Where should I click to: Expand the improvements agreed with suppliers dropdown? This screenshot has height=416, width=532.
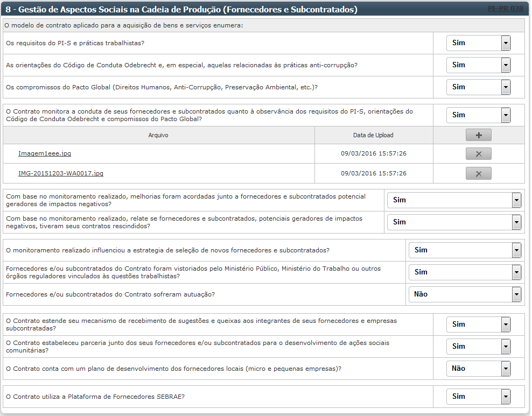[x=454, y=200]
